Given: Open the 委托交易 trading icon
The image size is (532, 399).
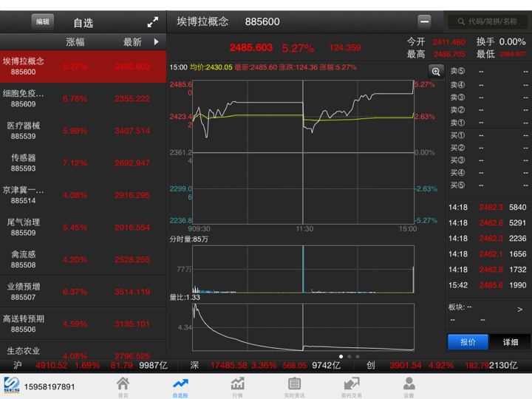Looking at the screenshot, I should click(x=352, y=385).
